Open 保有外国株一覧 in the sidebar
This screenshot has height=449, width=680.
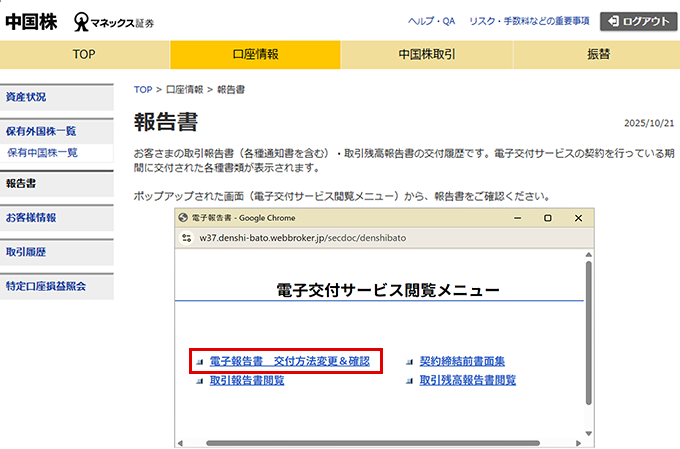[x=57, y=131]
